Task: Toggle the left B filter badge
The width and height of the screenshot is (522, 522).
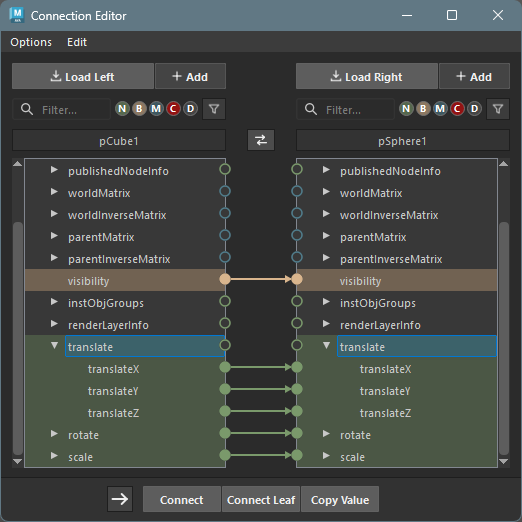Action: tap(139, 109)
